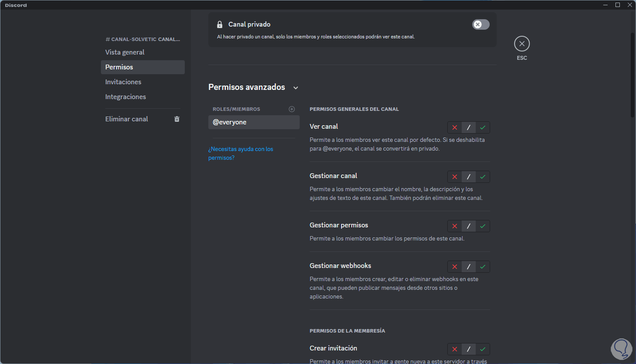The width and height of the screenshot is (636, 364).
Task: Click the trash icon beside Eliminar canal
Action: (x=177, y=119)
